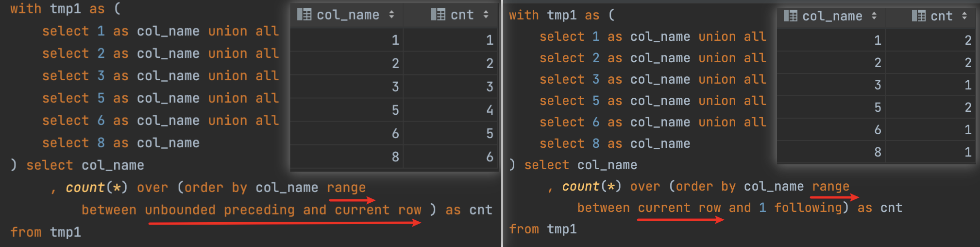This screenshot has height=247, width=980.
Task: Place cursor on "from tmp1" in left editor
Action: (46, 232)
